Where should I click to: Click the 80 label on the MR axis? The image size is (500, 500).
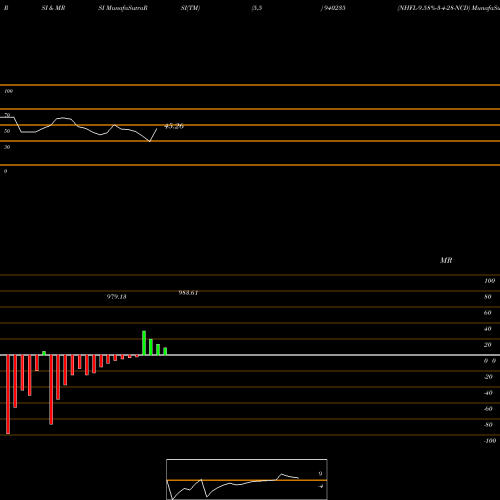[488, 297]
